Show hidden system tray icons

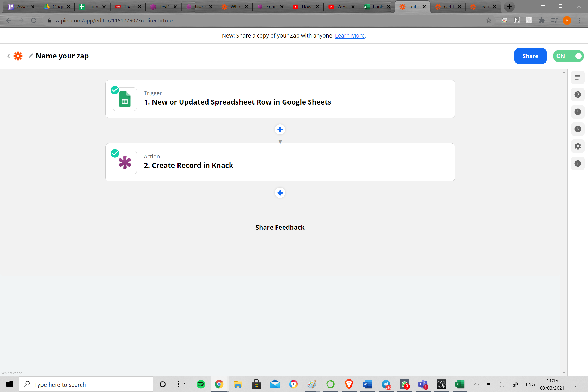click(x=476, y=384)
